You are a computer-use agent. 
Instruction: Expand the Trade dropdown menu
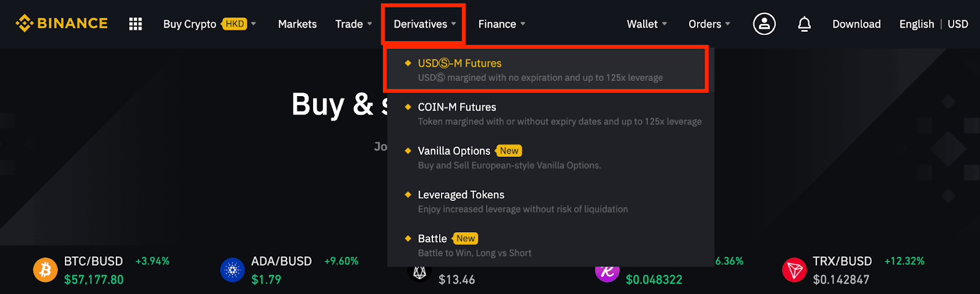pyautogui.click(x=353, y=24)
